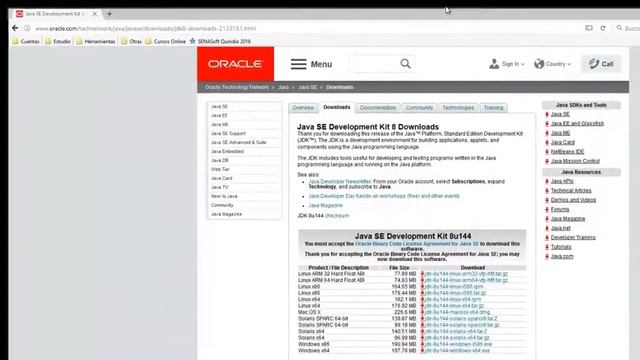Screen dimensions: 640x360
Task: Open the Community tab above the article
Action: click(x=419, y=108)
